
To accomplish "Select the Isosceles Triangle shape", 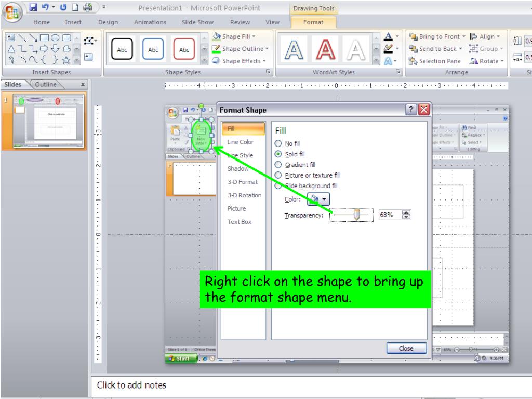I will click(11, 49).
